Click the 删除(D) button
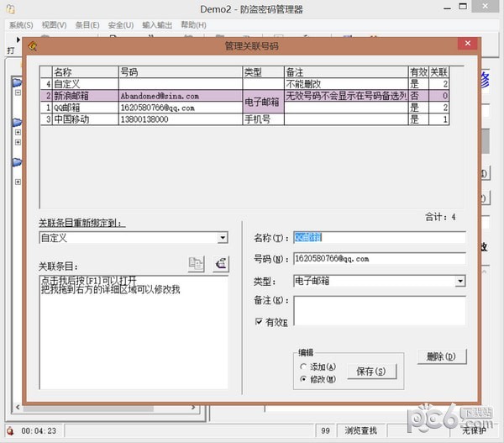The width and height of the screenshot is (504, 443). pyautogui.click(x=442, y=356)
